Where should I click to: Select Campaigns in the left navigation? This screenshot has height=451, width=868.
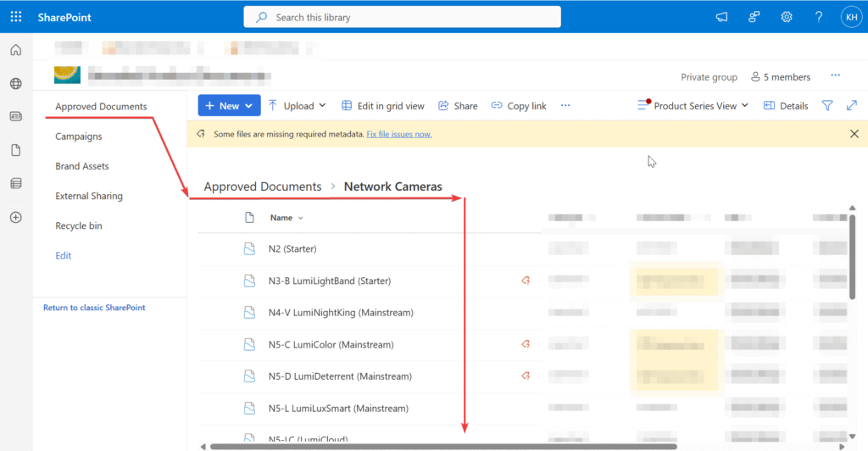point(79,136)
